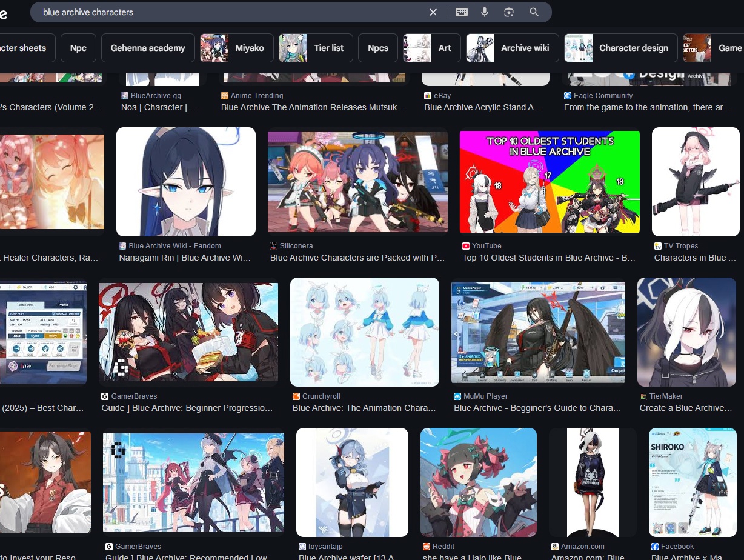Open Google Lens image search icon
This screenshot has height=560, width=744.
509,12
